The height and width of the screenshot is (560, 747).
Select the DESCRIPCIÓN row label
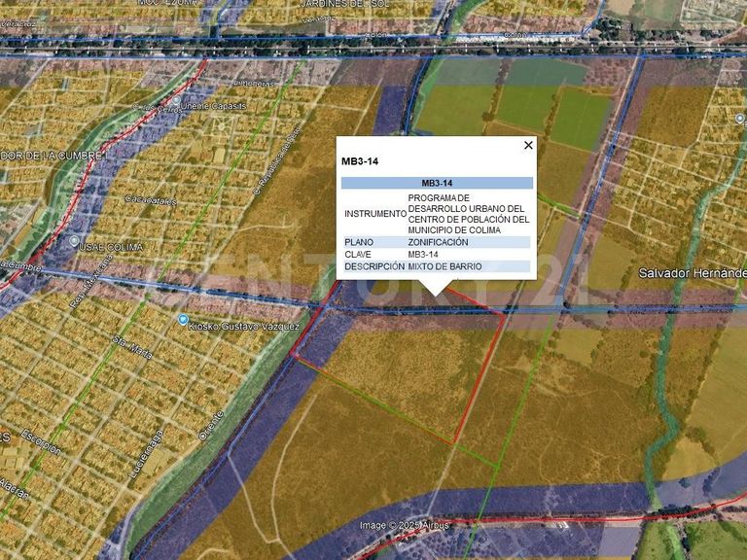(374, 266)
